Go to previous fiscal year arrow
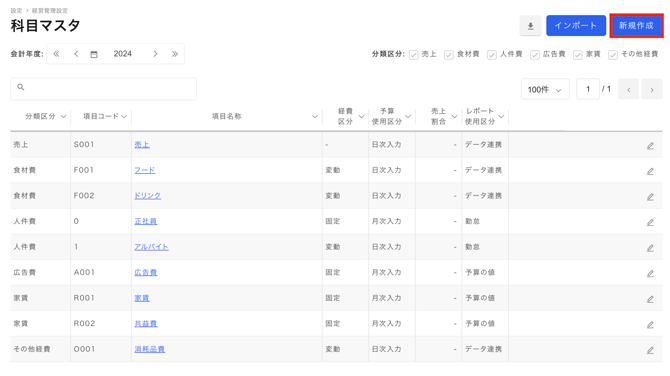Screen dimensions: 670x376 pos(76,54)
